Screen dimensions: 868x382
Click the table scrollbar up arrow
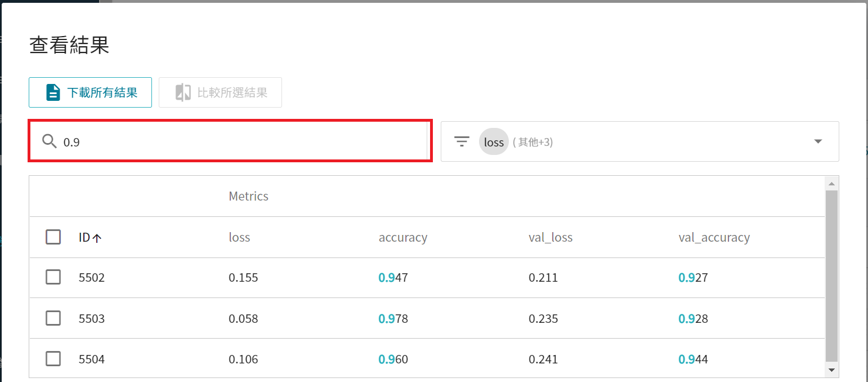pos(831,183)
